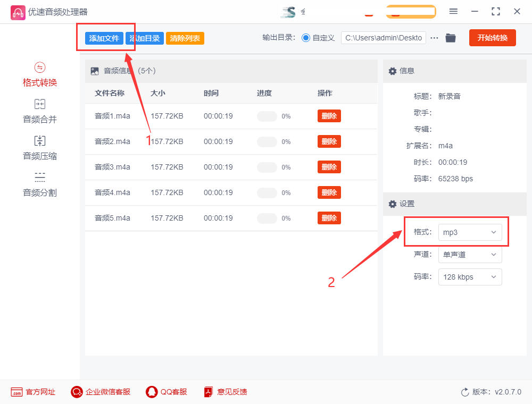Open the 码率 bitrate dropdown
The width and height of the screenshot is (532, 404).
(470, 277)
